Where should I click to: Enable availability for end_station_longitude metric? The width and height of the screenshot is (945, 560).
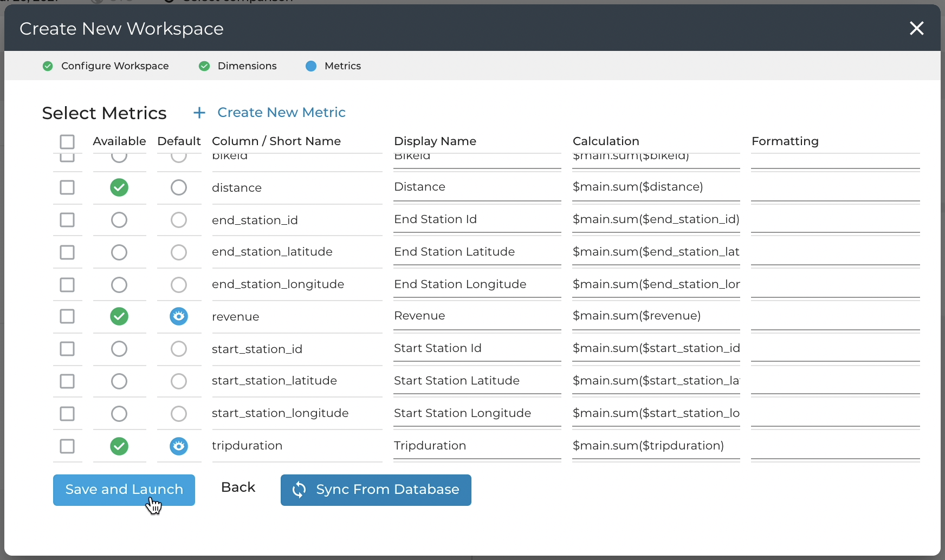tap(119, 285)
